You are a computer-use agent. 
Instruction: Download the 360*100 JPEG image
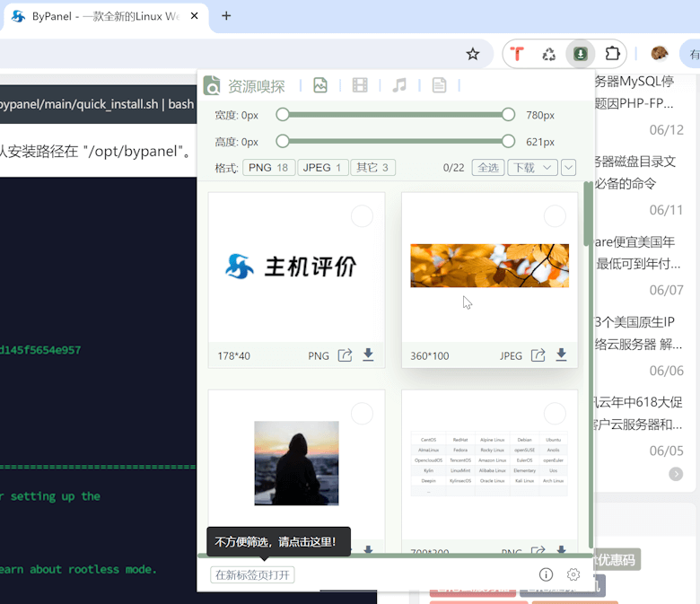[561, 355]
